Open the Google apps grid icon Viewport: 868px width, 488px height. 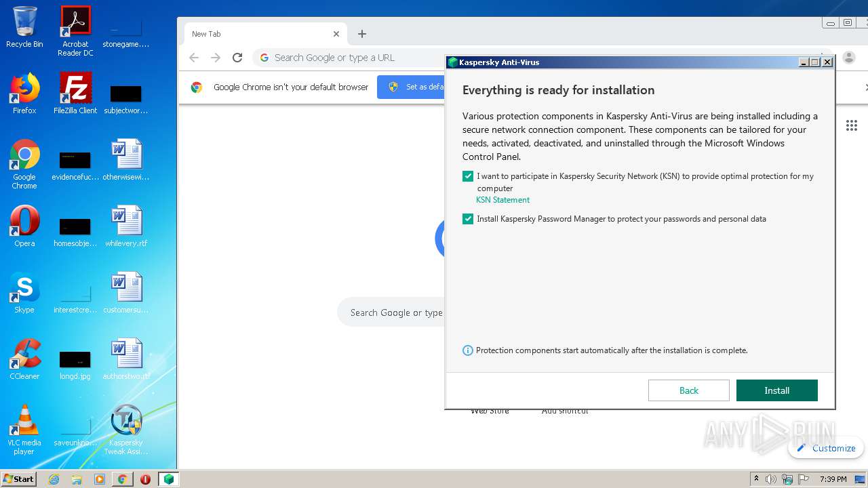point(852,125)
